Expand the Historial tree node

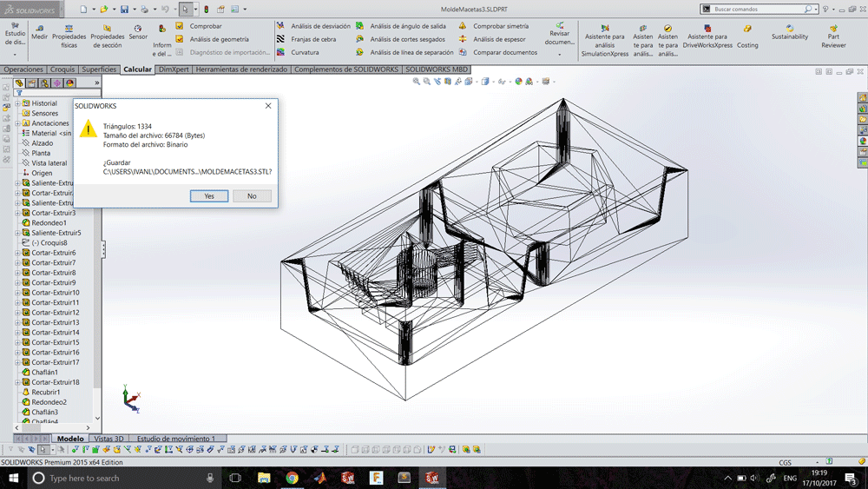[x=17, y=103]
